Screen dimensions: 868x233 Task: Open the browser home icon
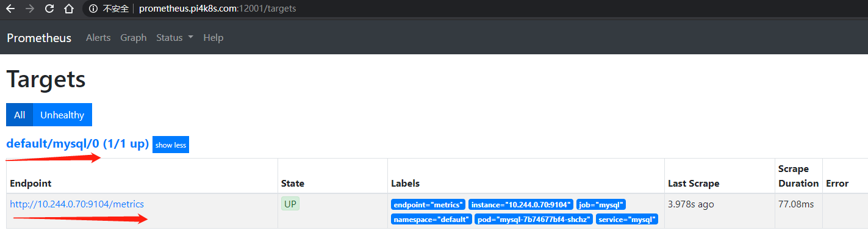pyautogui.click(x=70, y=9)
